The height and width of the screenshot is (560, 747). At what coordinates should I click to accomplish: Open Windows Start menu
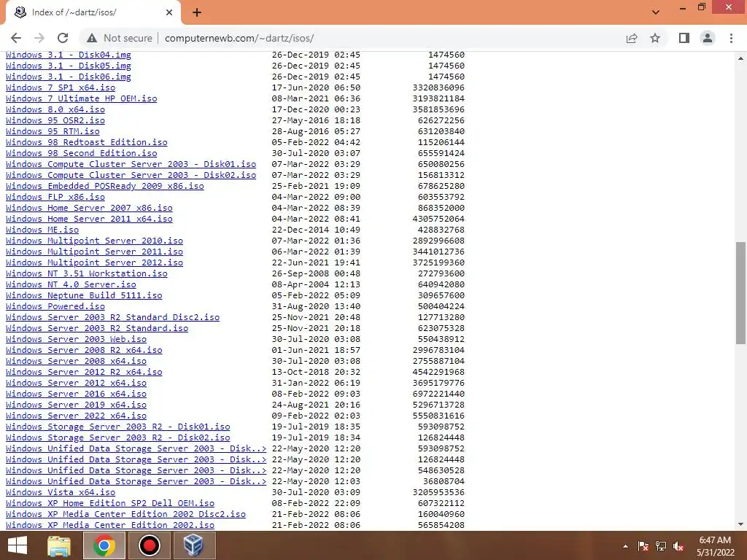tap(18, 545)
